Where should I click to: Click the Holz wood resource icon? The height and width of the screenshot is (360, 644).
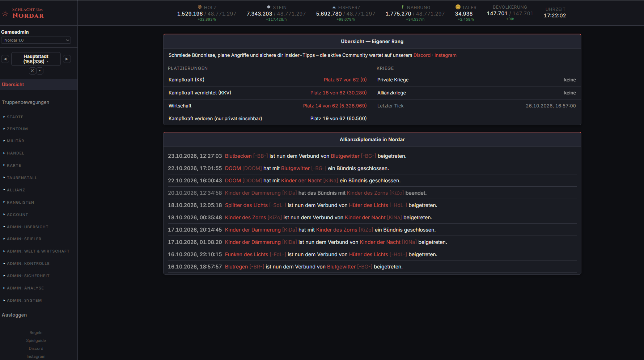(200, 7)
